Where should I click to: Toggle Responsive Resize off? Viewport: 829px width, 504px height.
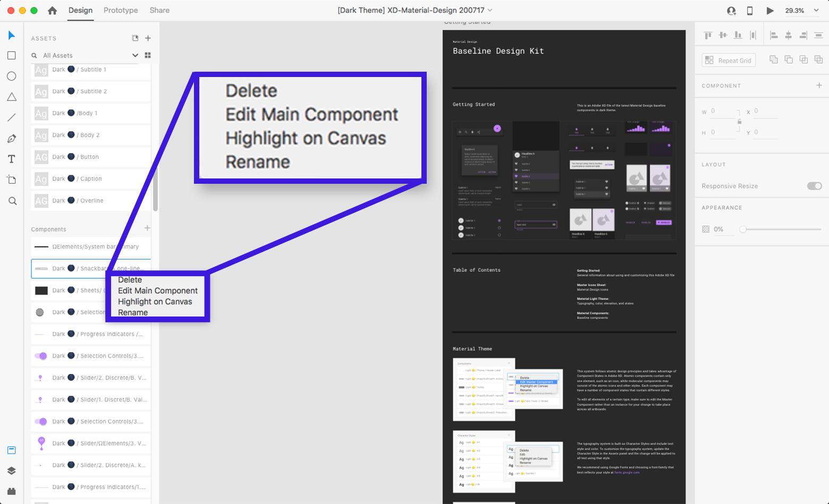(x=814, y=186)
